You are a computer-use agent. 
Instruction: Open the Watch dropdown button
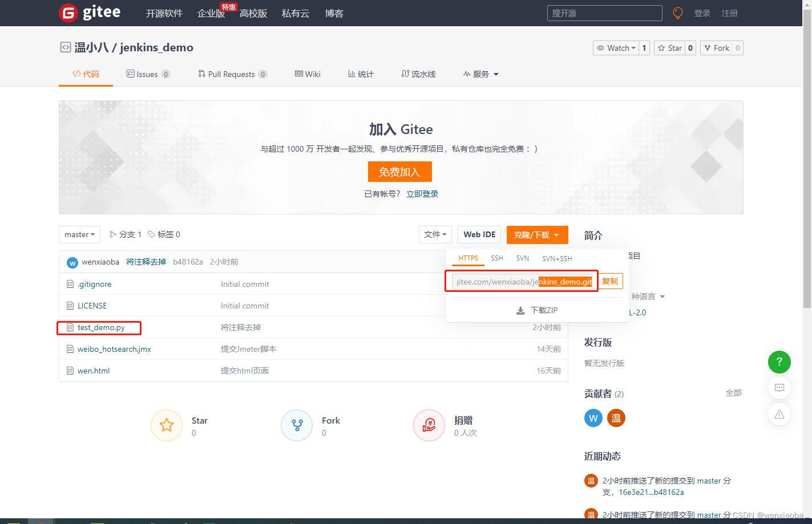tap(615, 48)
